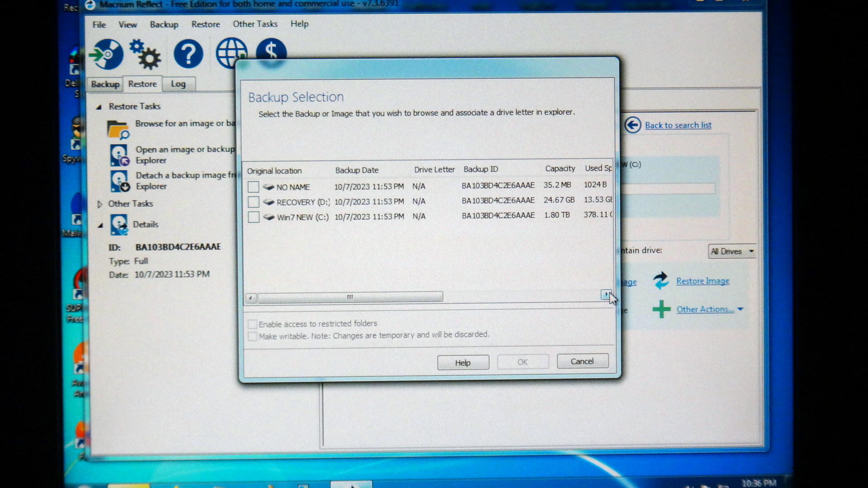Viewport: 868px width, 488px height.
Task: Click the Back to search list arrow icon
Action: click(x=633, y=125)
